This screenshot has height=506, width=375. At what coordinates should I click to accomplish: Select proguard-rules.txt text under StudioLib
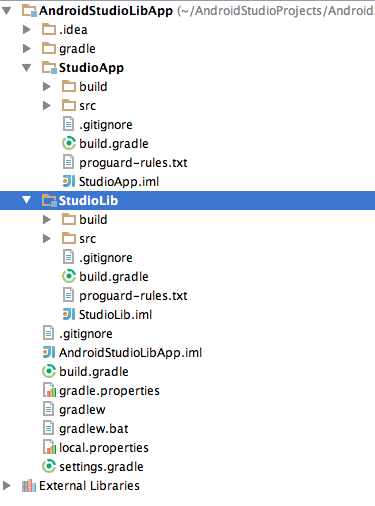[x=133, y=296]
